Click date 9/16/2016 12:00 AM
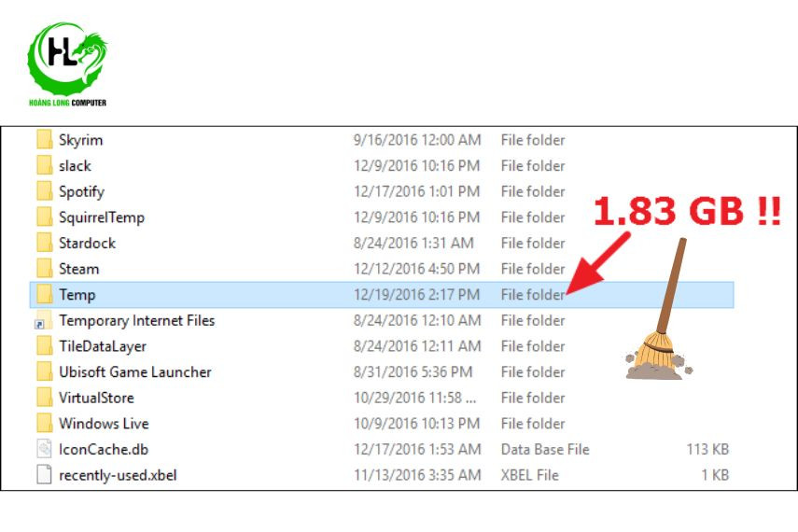798x532 pixels. point(417,140)
